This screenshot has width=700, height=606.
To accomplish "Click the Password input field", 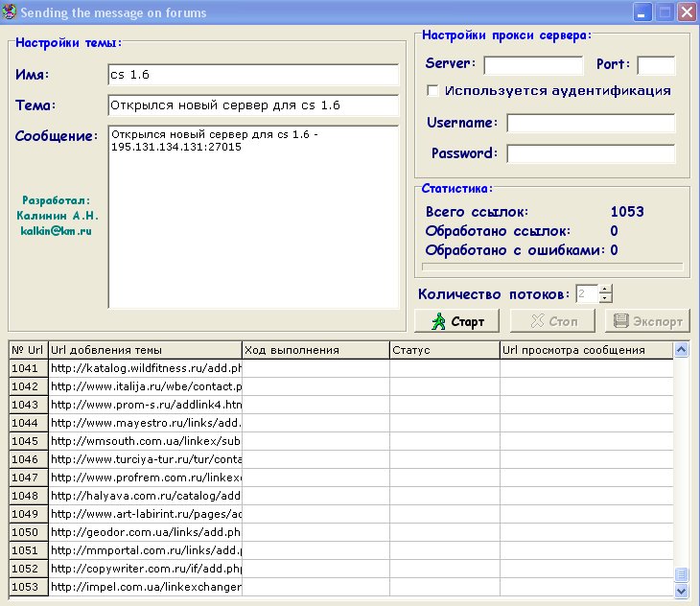I will [x=591, y=153].
